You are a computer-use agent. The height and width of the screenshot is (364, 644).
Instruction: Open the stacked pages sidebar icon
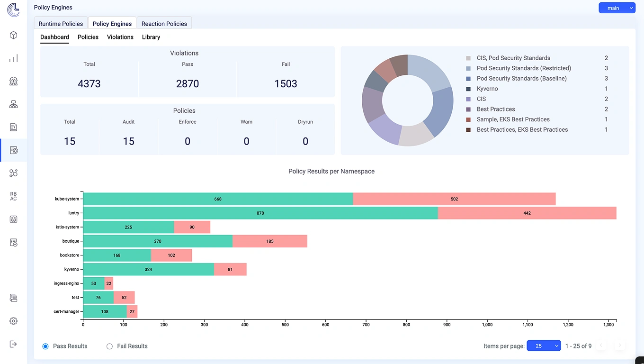13,298
